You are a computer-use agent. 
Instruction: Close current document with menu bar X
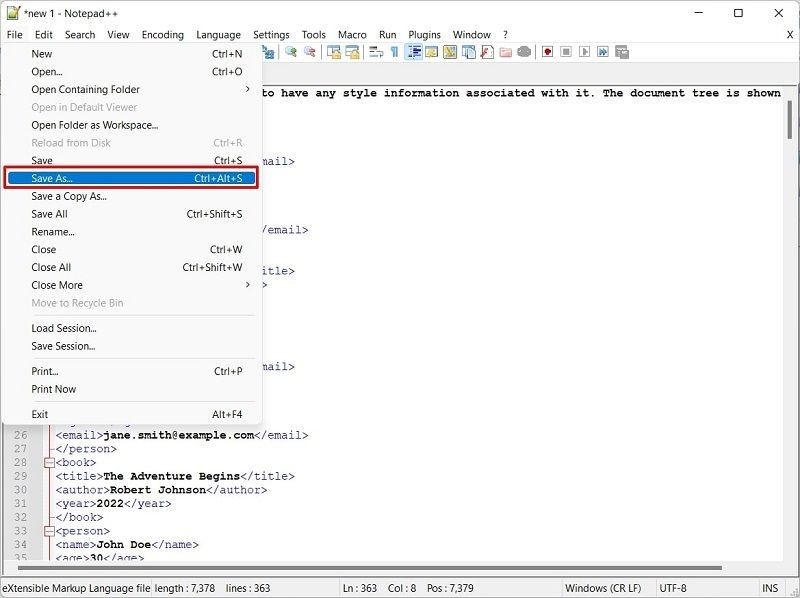tap(790, 35)
